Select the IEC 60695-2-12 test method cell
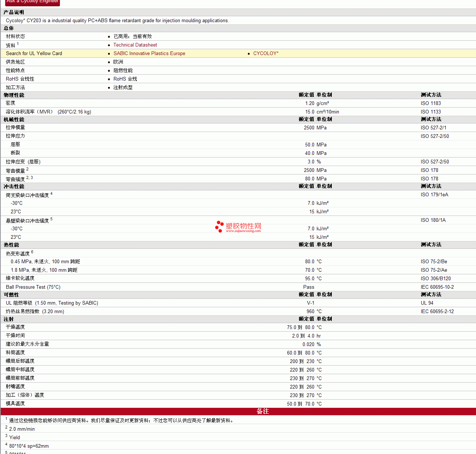This screenshot has height=454, width=476. 437,311
